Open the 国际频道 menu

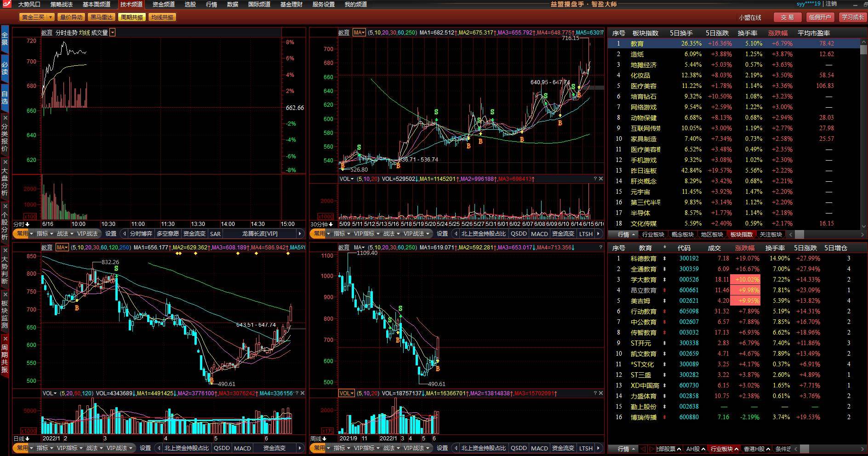coord(259,4)
